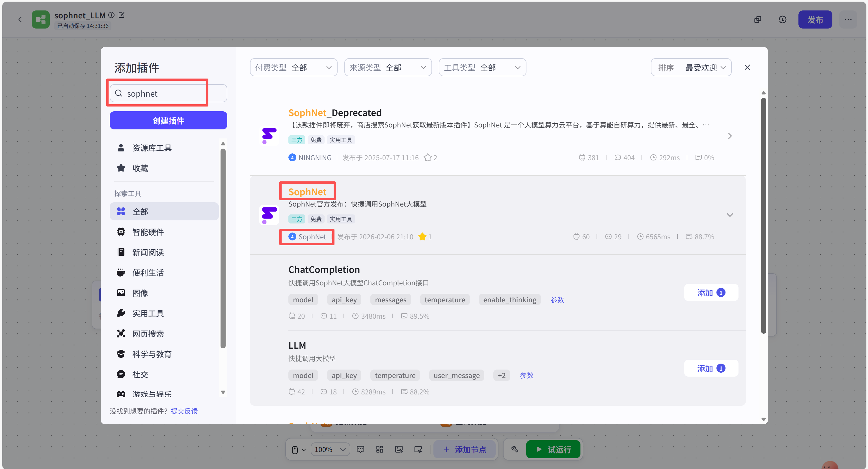Screen dimensions: 868x469
Task: Open the 付费类型 filter dropdown
Action: 293,67
